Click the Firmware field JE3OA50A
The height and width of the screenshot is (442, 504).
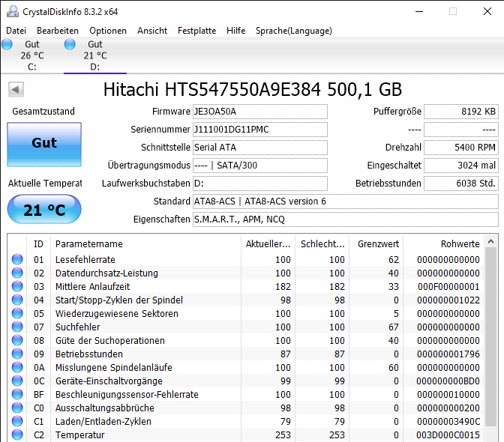(260, 112)
